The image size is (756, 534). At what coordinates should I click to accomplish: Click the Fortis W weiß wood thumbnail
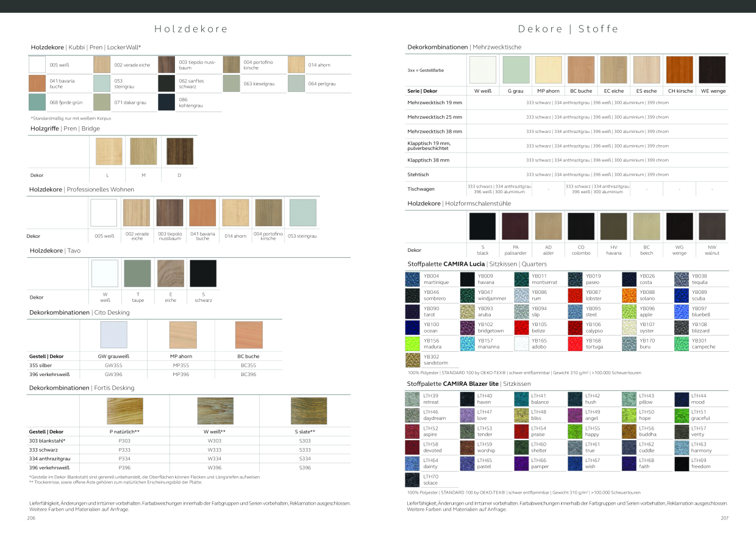(215, 411)
